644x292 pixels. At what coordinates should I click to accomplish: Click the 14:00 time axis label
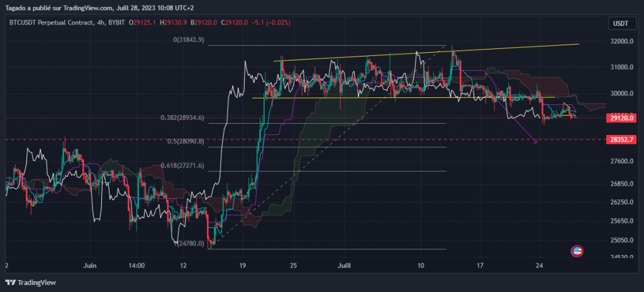click(136, 266)
